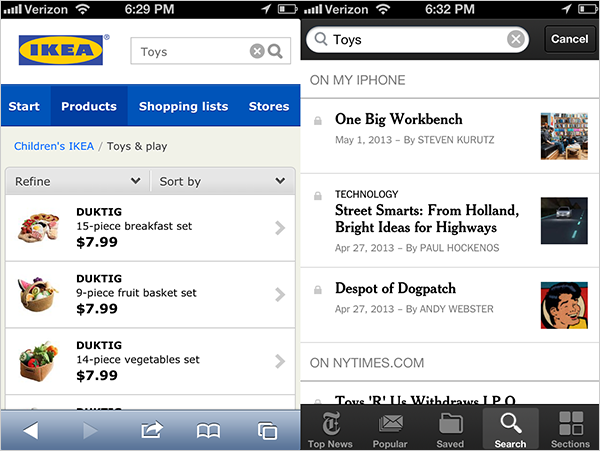Open the Sections tab
The width and height of the screenshot is (600, 451).
(570, 429)
